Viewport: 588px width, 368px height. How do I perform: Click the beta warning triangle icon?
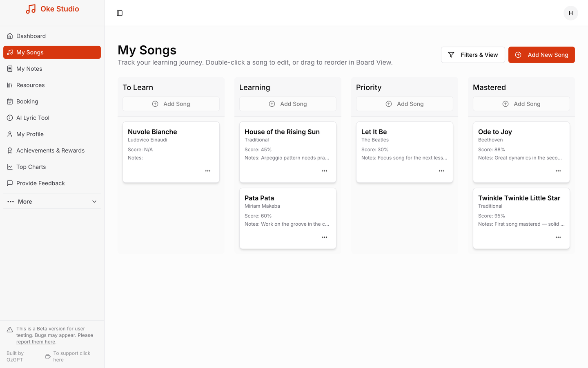coord(10,330)
